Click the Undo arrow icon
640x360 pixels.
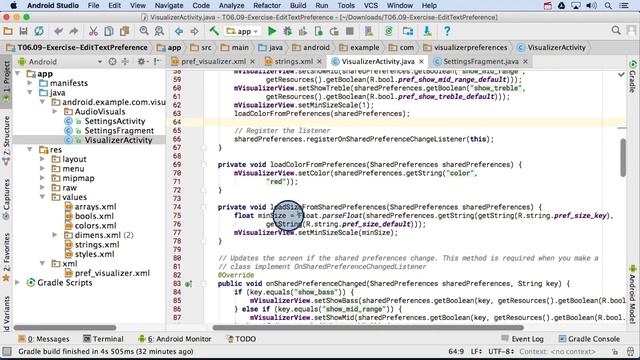pyautogui.click(x=58, y=31)
